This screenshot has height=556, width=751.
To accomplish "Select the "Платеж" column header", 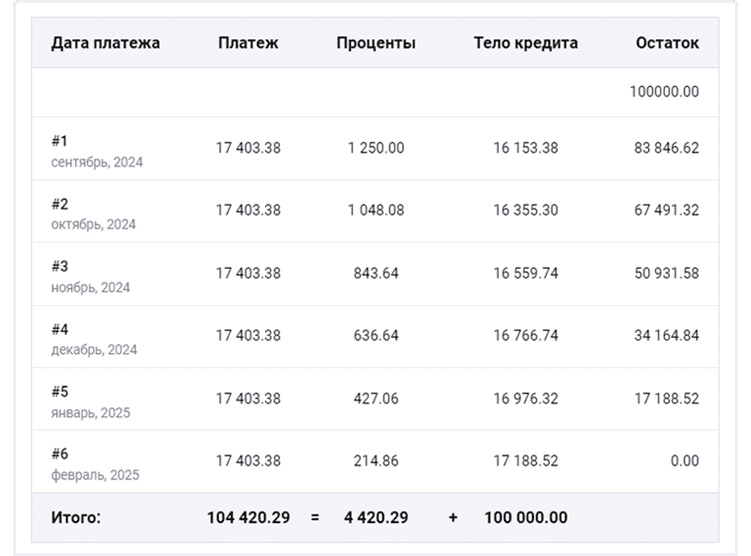I will click(248, 43).
